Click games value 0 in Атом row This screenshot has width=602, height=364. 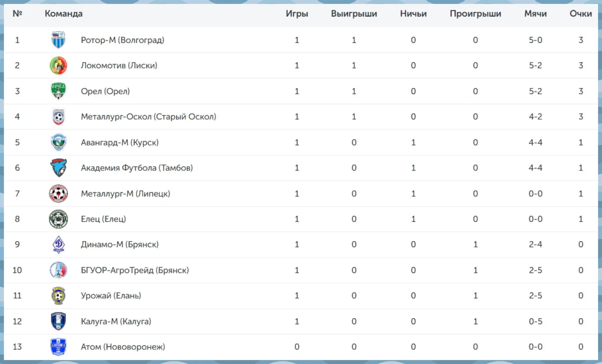[x=297, y=347]
